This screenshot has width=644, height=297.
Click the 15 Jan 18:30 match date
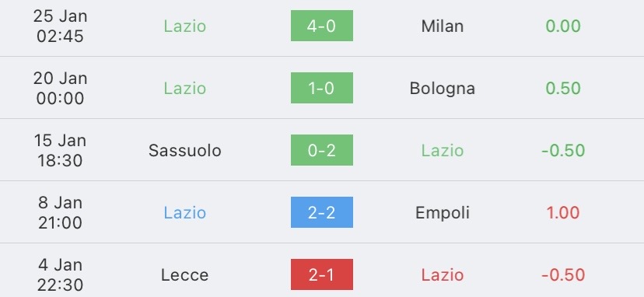(61, 150)
